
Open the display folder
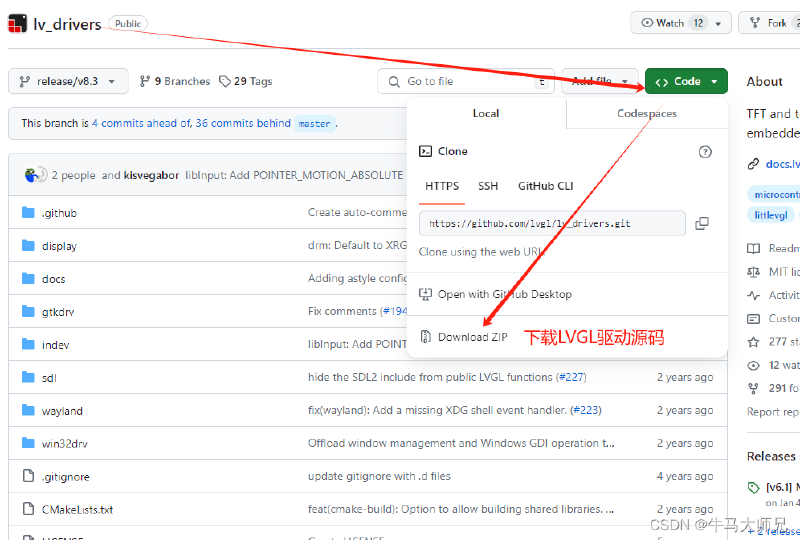(x=59, y=246)
